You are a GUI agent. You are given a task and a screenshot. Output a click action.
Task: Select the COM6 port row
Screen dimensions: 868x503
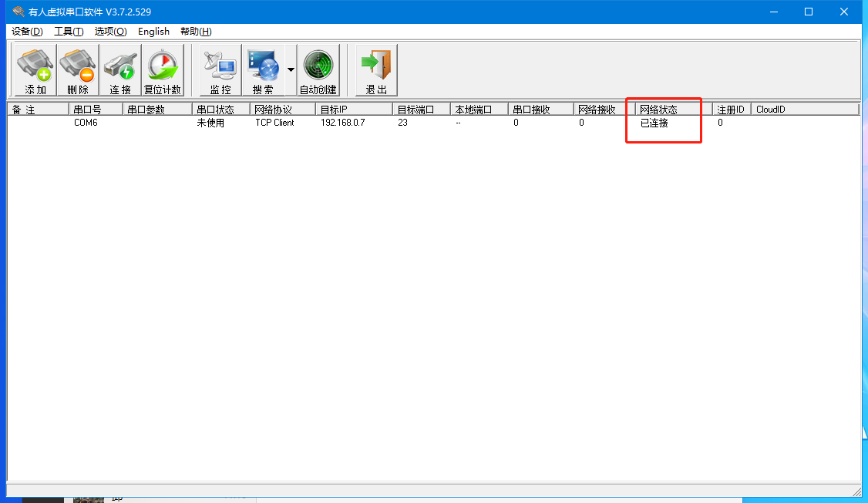tap(86, 123)
